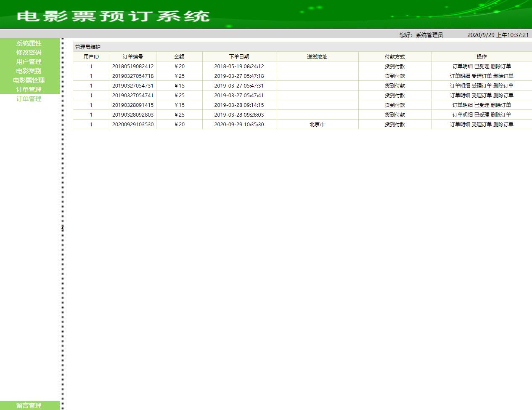Click 已受理 for order 20190328091415

482,105
